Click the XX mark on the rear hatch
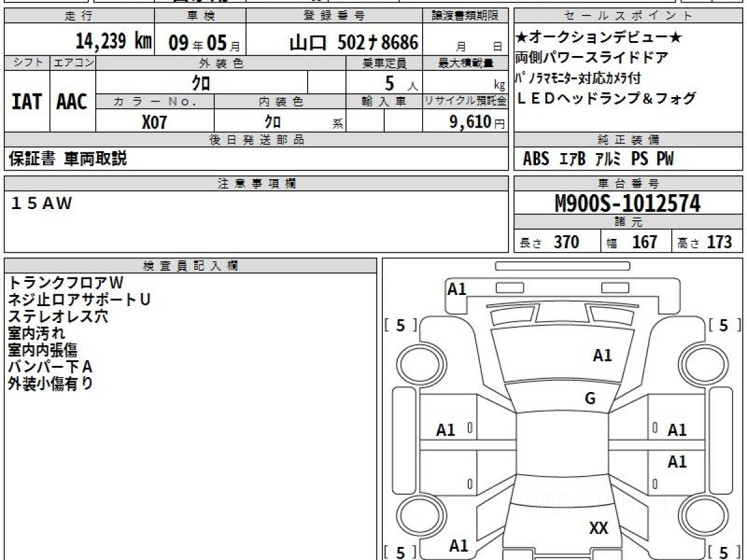 [x=598, y=528]
